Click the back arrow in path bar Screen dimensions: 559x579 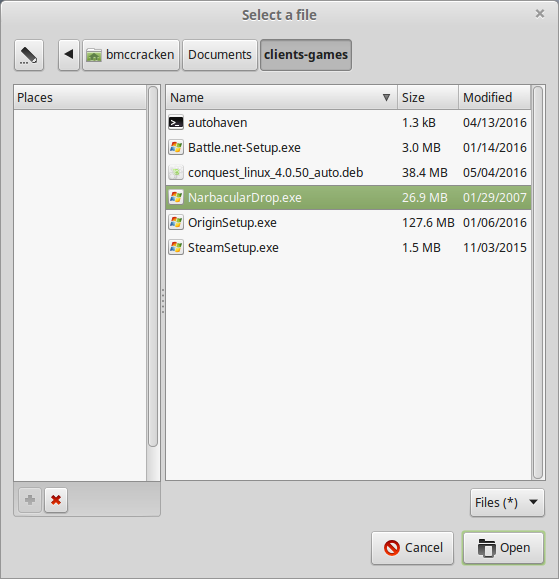coord(69,55)
